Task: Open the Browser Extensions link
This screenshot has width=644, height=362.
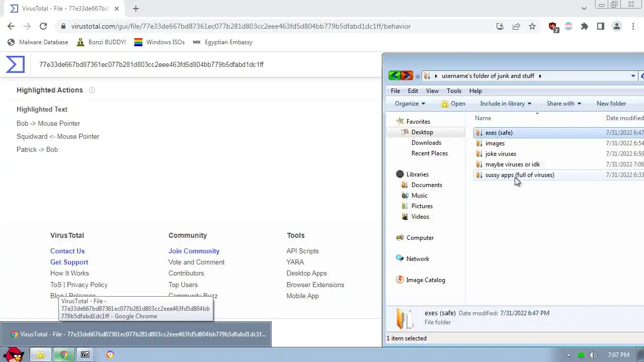Action: click(x=315, y=285)
